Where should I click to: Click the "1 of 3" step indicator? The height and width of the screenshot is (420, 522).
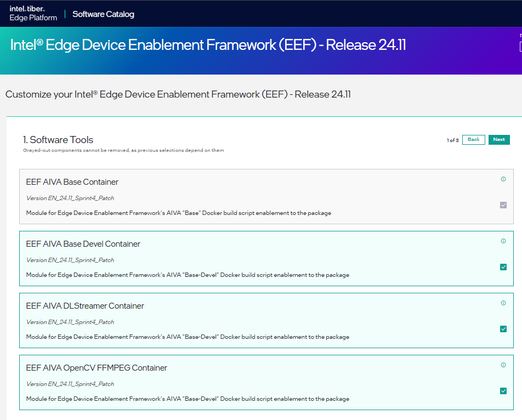click(x=453, y=140)
